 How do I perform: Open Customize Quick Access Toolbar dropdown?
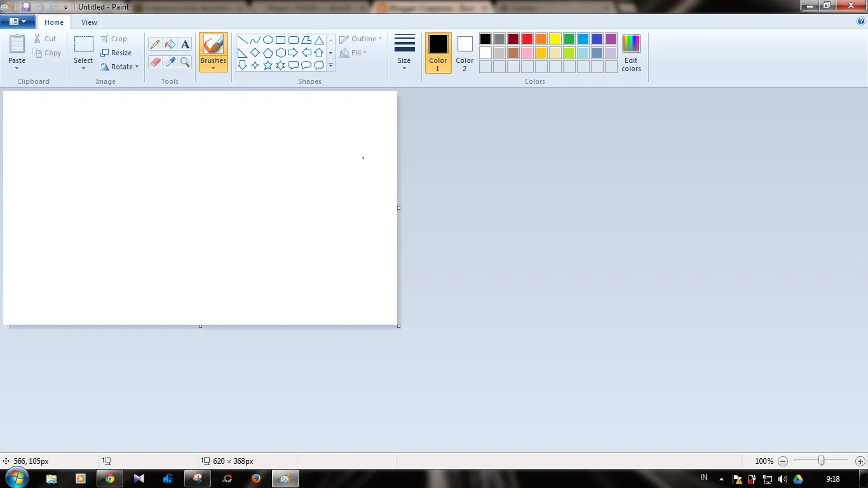(65, 7)
